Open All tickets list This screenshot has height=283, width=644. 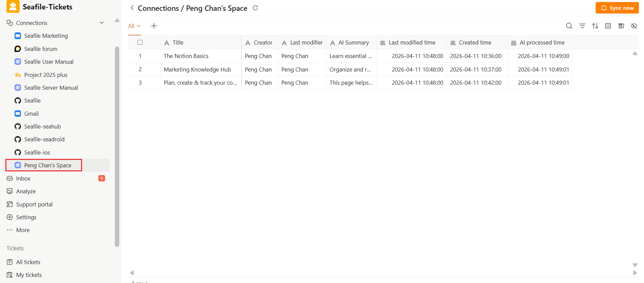[28, 262]
